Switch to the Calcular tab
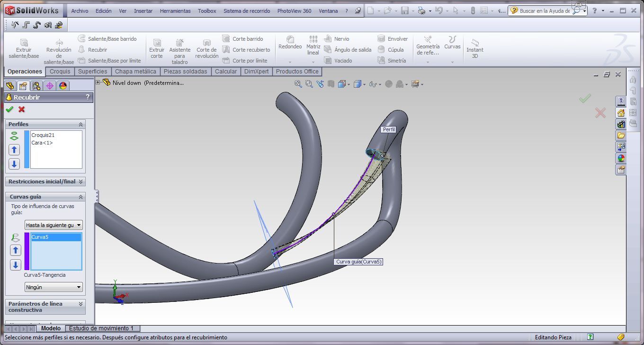644x345 pixels. click(x=226, y=72)
